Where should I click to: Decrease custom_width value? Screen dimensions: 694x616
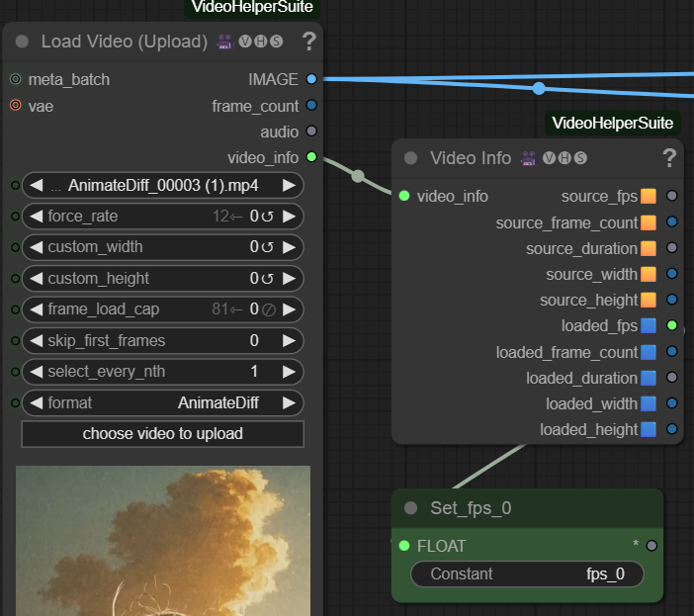pyautogui.click(x=37, y=247)
